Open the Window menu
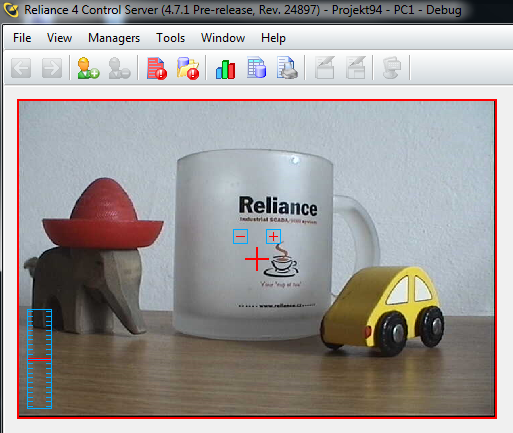 coord(223,38)
